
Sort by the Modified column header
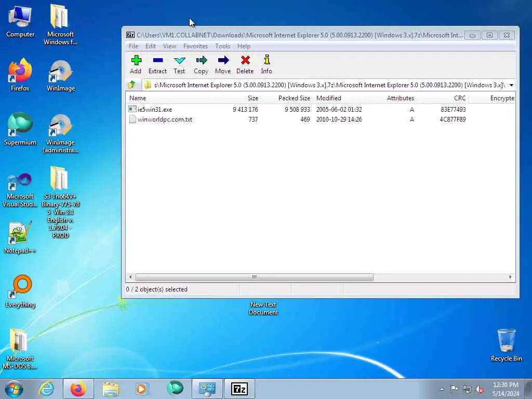pos(339,98)
